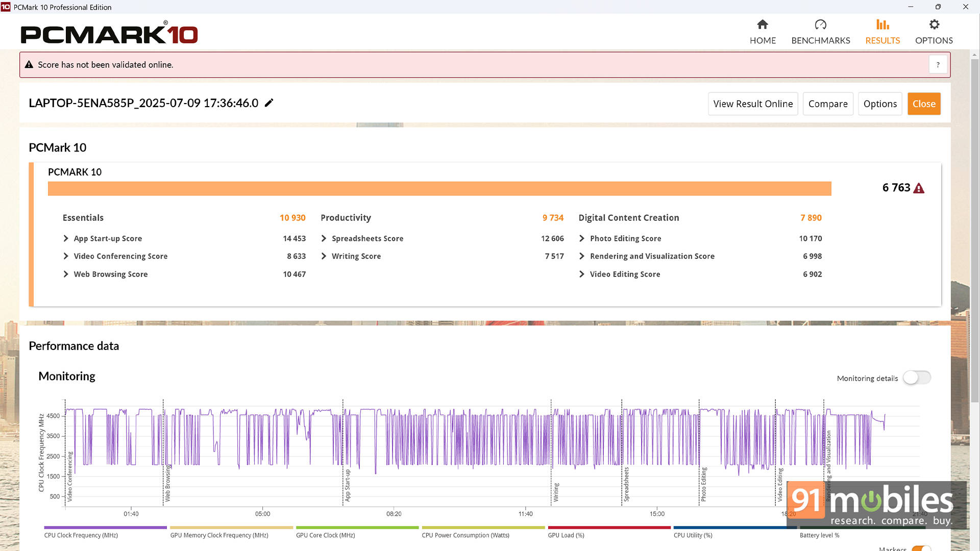Click pencil icon to rename result
This screenshot has width=980, height=551.
click(269, 103)
